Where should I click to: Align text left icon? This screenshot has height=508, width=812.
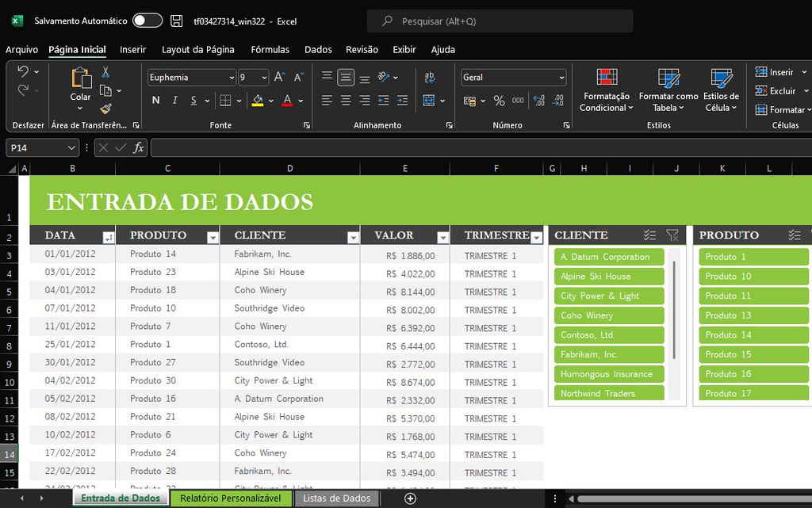327,101
